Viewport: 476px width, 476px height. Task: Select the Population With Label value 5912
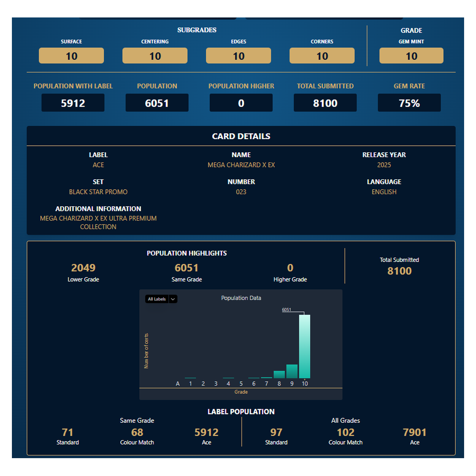pyautogui.click(x=73, y=103)
